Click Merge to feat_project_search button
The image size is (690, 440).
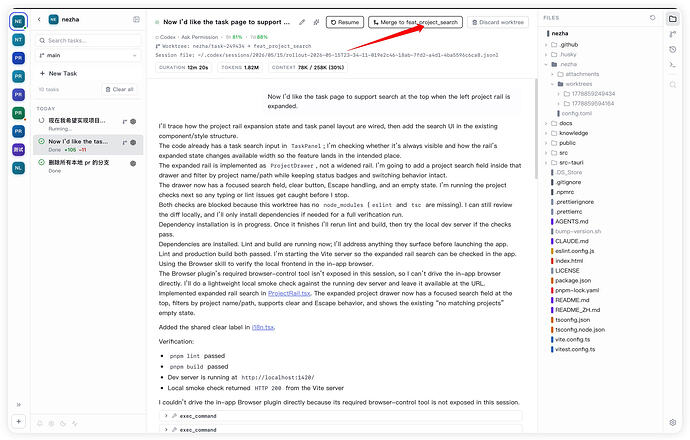[415, 22]
